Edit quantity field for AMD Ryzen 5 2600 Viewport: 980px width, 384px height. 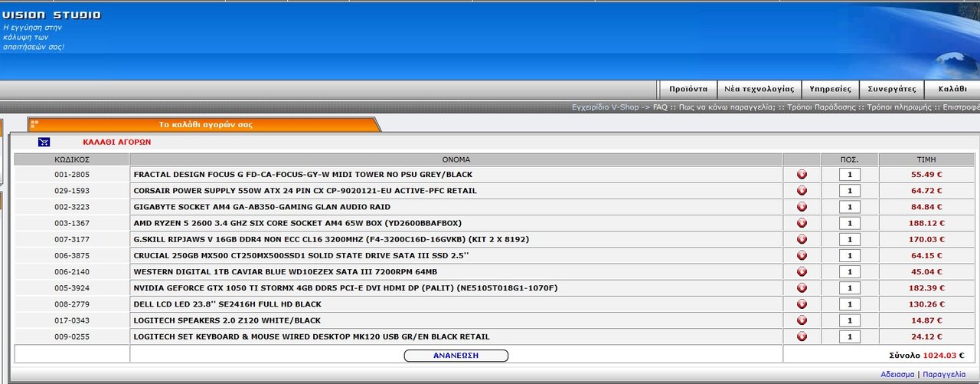[850, 223]
